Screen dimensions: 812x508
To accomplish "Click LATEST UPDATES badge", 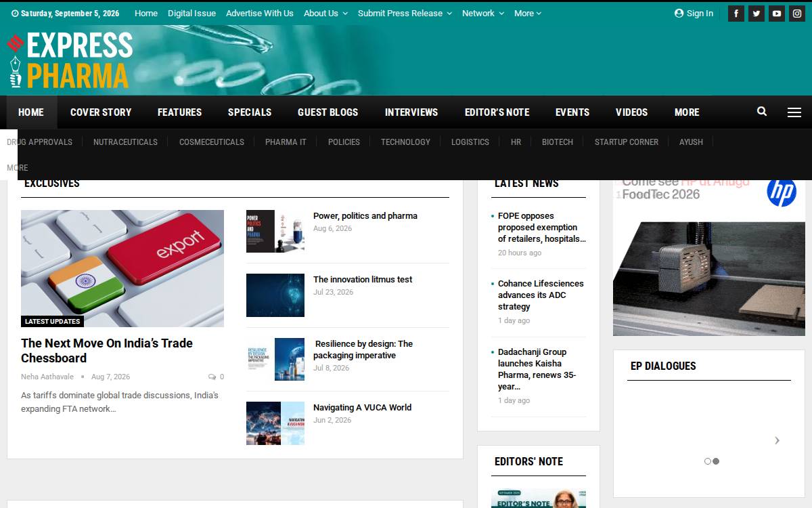I will 52,321.
